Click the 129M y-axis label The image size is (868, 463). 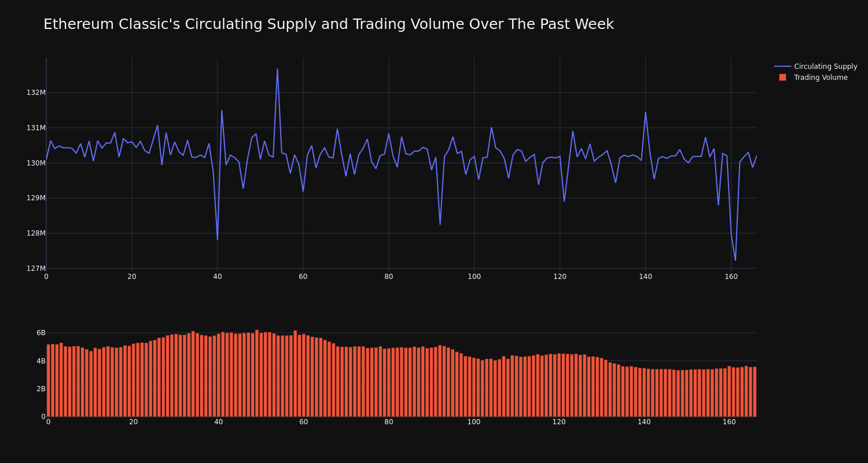coord(36,198)
